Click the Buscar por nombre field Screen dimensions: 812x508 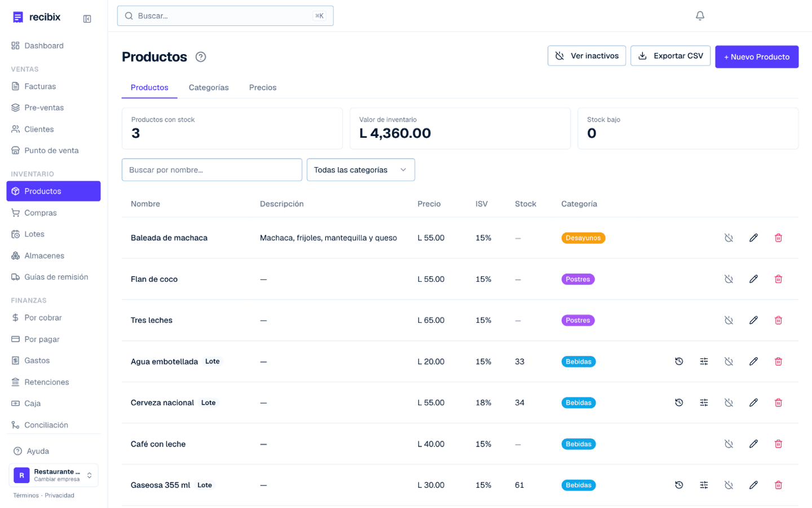(212, 170)
